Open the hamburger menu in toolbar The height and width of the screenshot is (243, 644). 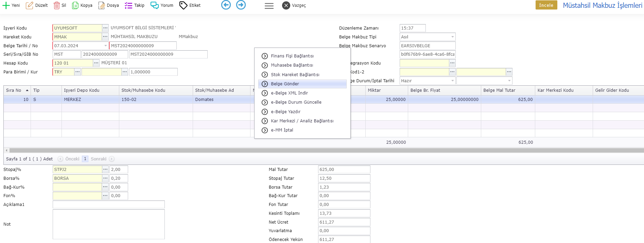[x=269, y=6]
